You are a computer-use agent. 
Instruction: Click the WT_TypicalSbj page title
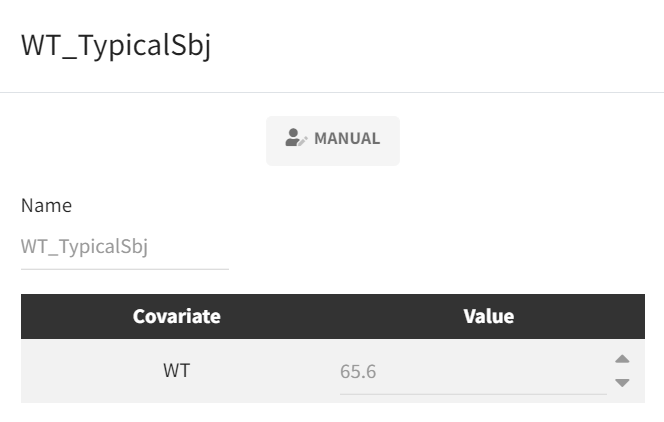pyautogui.click(x=116, y=46)
